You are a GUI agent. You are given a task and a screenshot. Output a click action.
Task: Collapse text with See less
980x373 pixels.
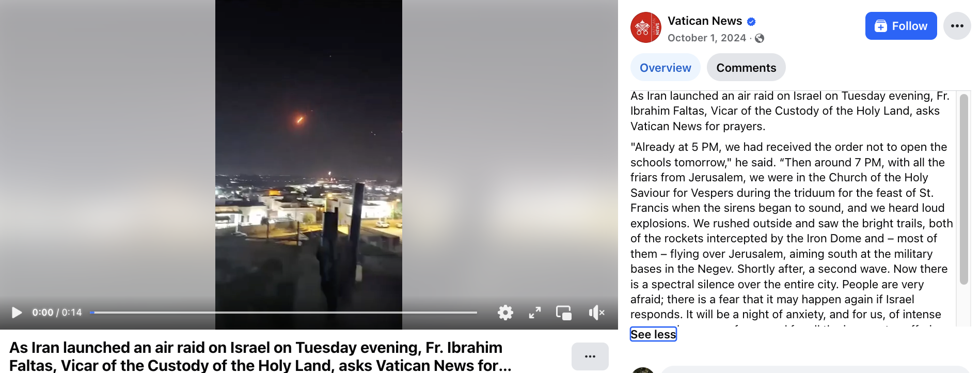point(653,334)
